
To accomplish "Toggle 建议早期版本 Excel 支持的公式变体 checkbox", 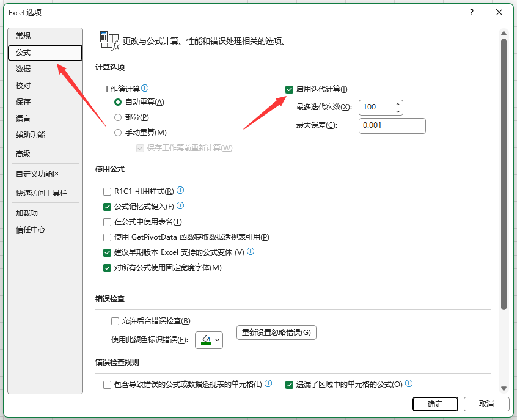I will point(107,252).
